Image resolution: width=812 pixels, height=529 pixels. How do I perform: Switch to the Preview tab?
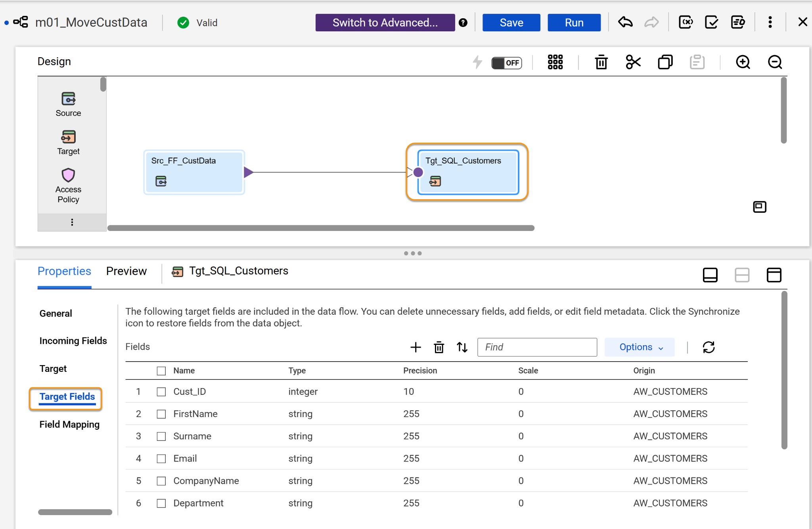pos(126,271)
